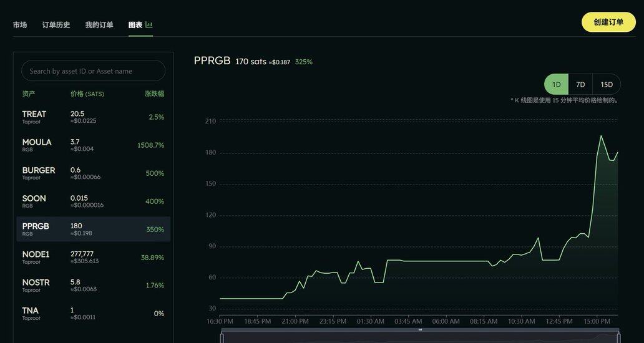The height and width of the screenshot is (343, 644).
Task: Select the NODE1 asset row
Action: click(93, 258)
